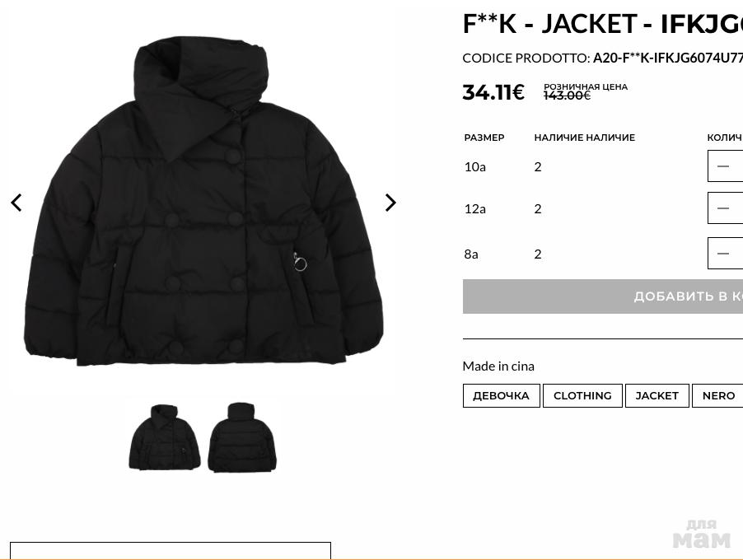Decrease quantity for size 10a
The height and width of the screenshot is (560, 743).
point(723,166)
